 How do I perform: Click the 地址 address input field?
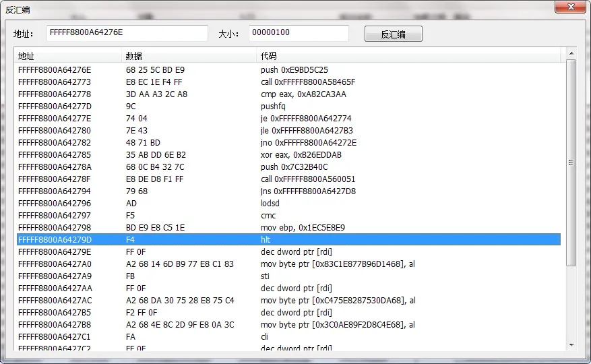pyautogui.click(x=127, y=33)
